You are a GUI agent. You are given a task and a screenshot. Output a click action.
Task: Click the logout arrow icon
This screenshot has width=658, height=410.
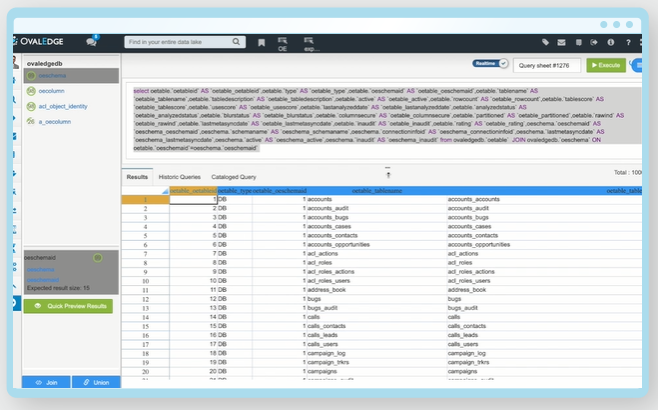point(594,43)
